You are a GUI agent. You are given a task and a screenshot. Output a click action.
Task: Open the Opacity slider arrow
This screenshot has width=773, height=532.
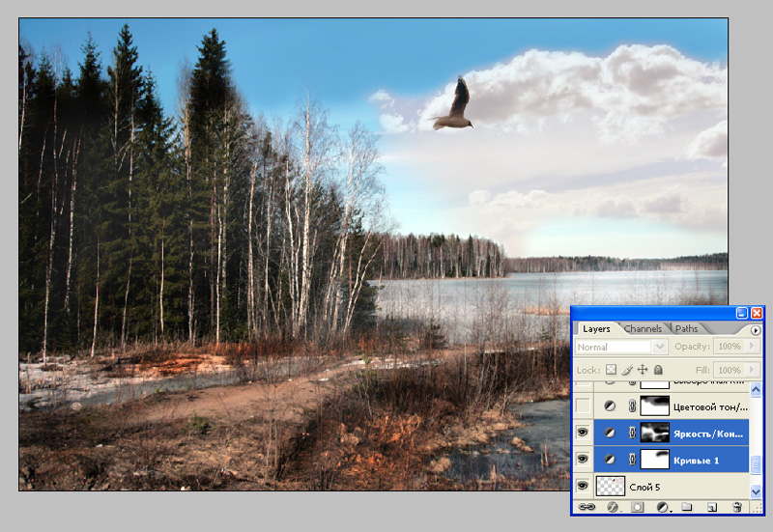(x=752, y=347)
